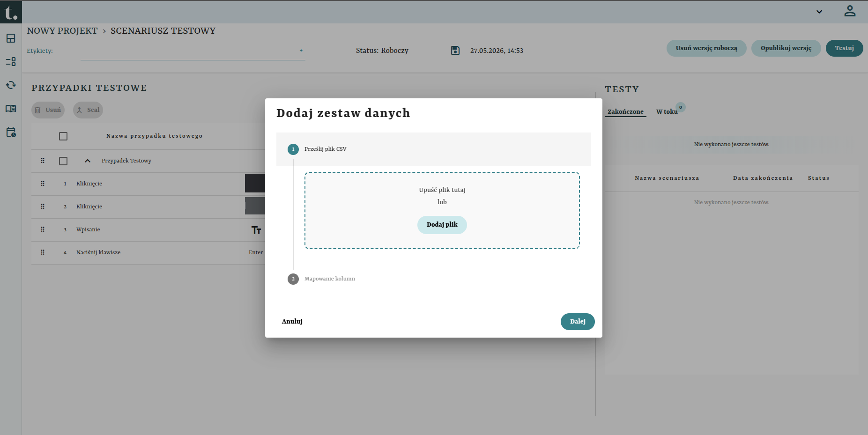Image resolution: width=868 pixels, height=435 pixels.
Task: Click the save floppy disk icon
Action: pos(455,50)
